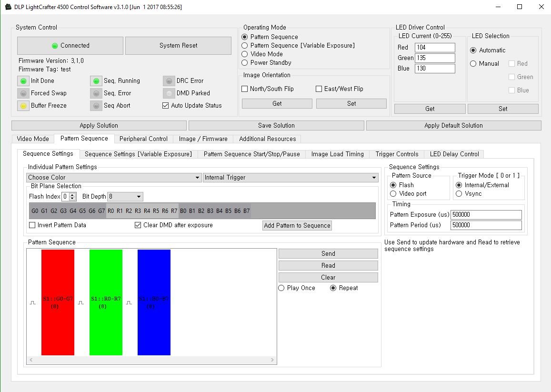The image size is (551, 392).
Task: Click pattern sequence scrollbar right arrow
Action: click(x=272, y=360)
